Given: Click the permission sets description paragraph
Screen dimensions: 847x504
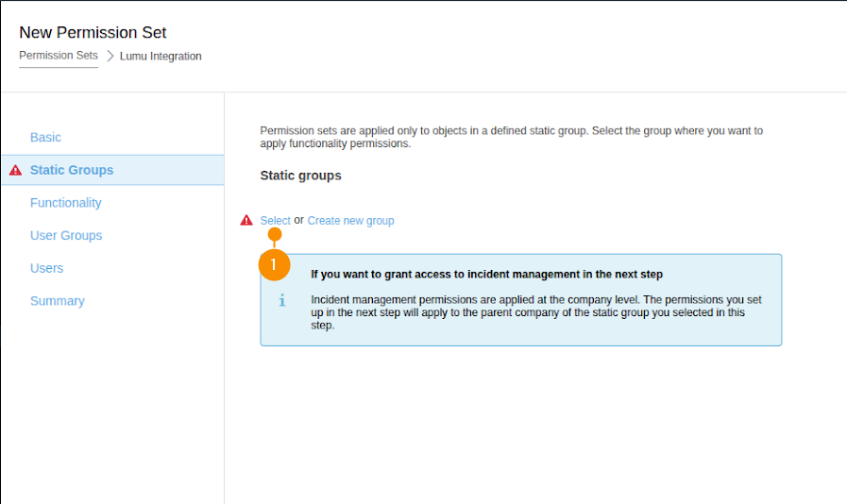Looking at the screenshot, I should point(511,138).
